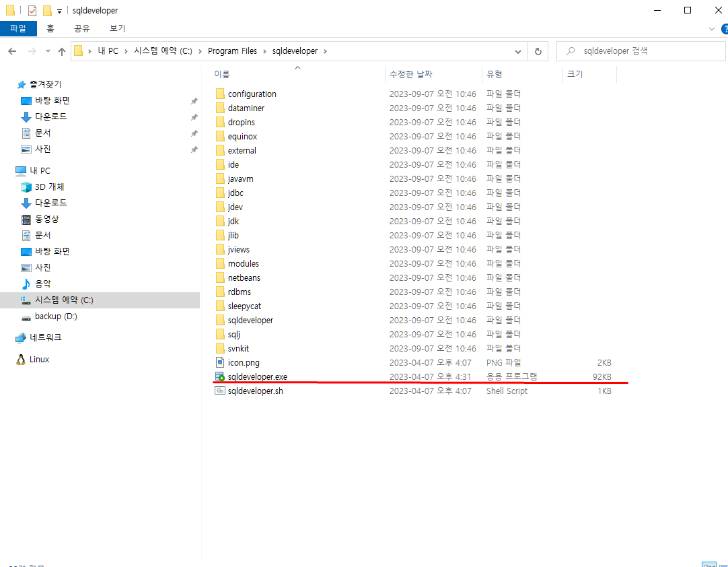Select the jdev folder icon
728x567 pixels.
pyautogui.click(x=220, y=207)
